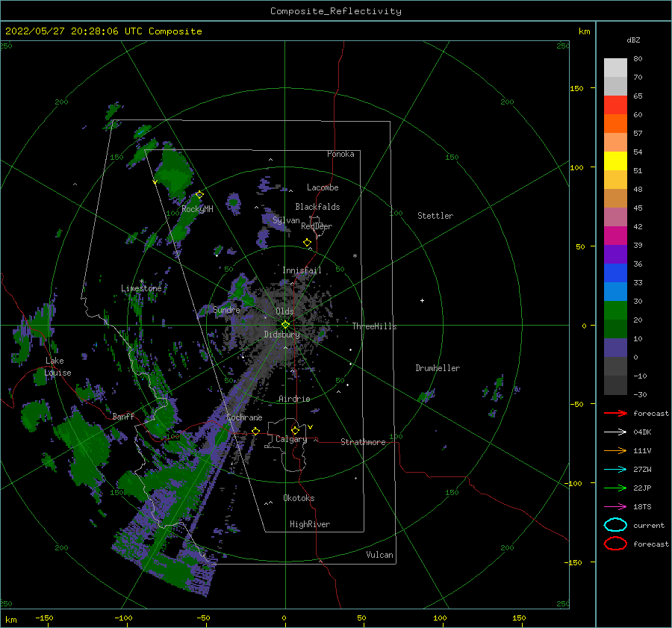Click the Drumheller label

(438, 368)
